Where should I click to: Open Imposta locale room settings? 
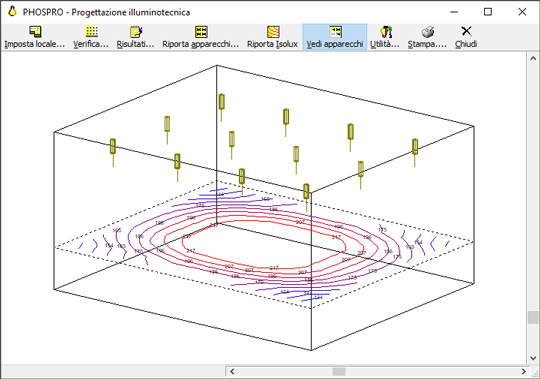(x=35, y=37)
